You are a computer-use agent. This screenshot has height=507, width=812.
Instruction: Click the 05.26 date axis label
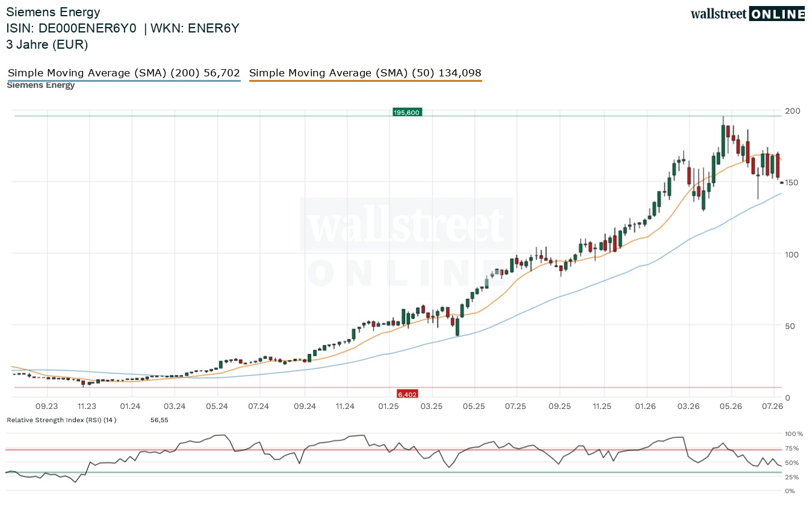pos(731,407)
